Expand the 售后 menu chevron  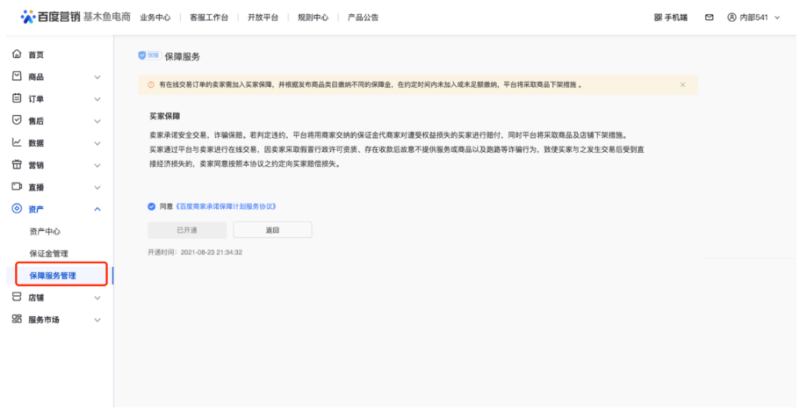[x=97, y=121]
